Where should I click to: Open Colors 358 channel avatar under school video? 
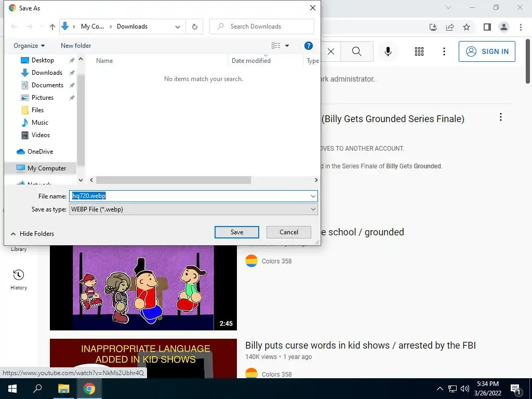(251, 261)
